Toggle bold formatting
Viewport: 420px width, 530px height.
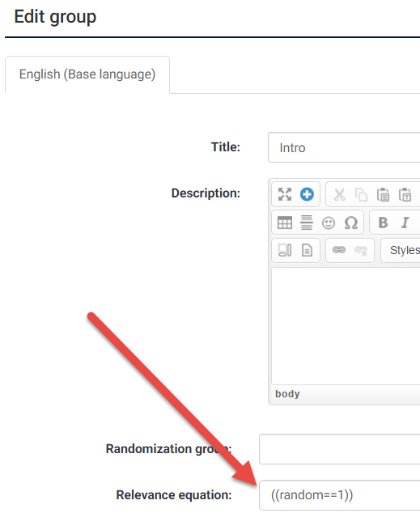tap(383, 223)
